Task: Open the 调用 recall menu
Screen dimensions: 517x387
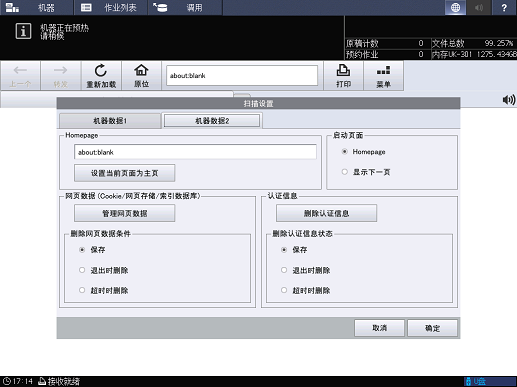Action: [185, 7]
